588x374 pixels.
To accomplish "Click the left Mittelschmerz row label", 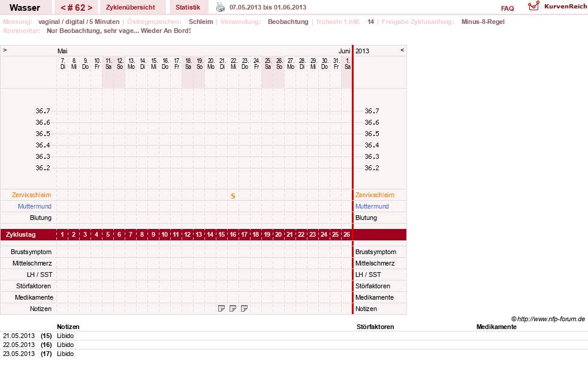I will pos(32,263).
